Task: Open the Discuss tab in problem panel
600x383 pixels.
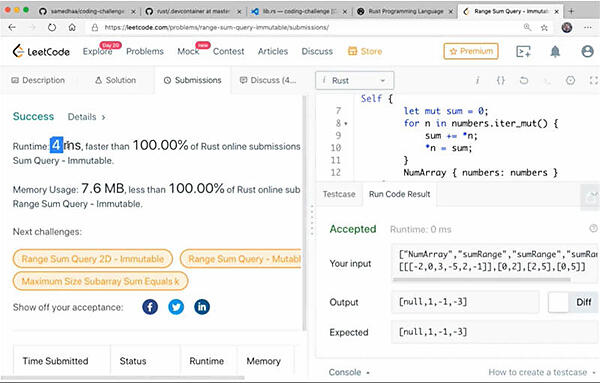Action: [x=268, y=80]
